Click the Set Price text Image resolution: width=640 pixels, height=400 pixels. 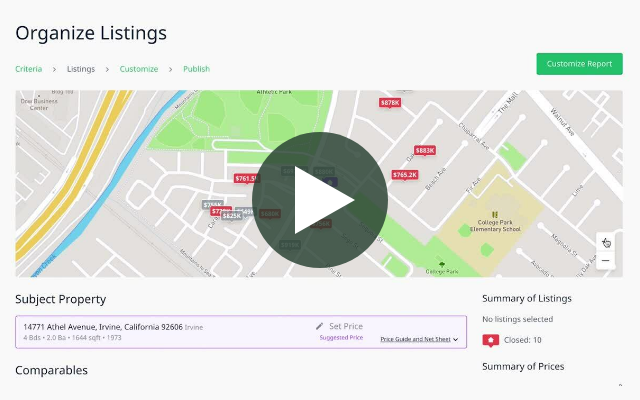click(346, 326)
